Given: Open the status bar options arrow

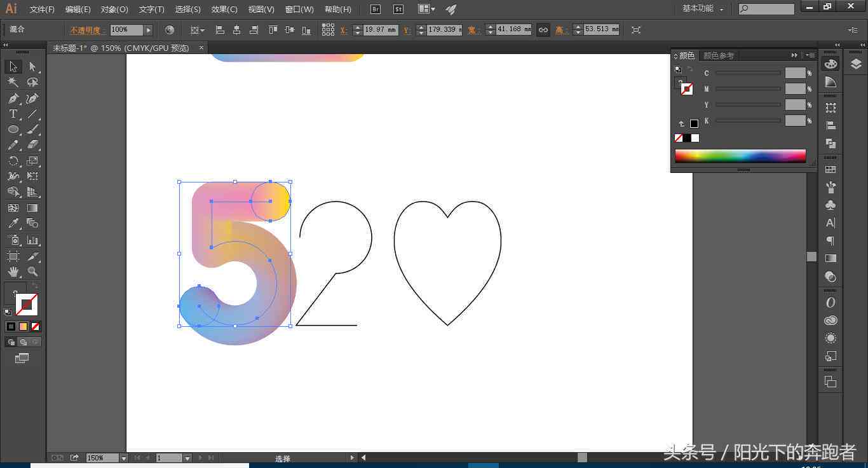Looking at the screenshot, I should pos(352,458).
